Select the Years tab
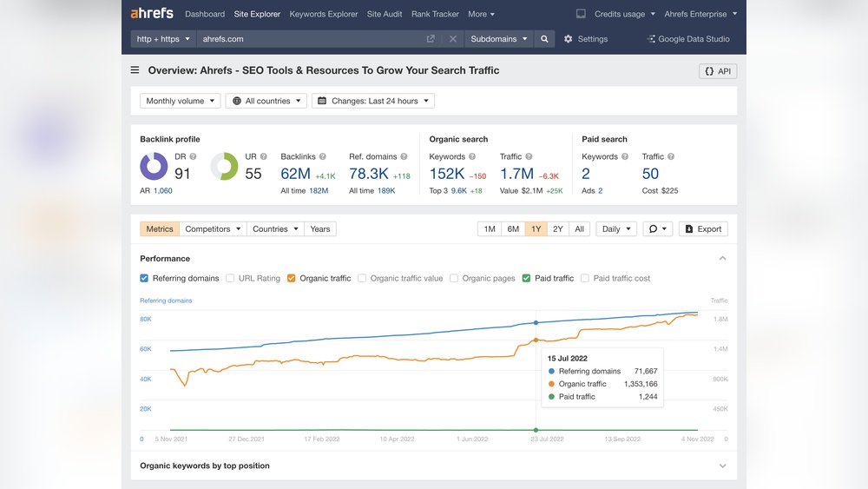 tap(320, 228)
